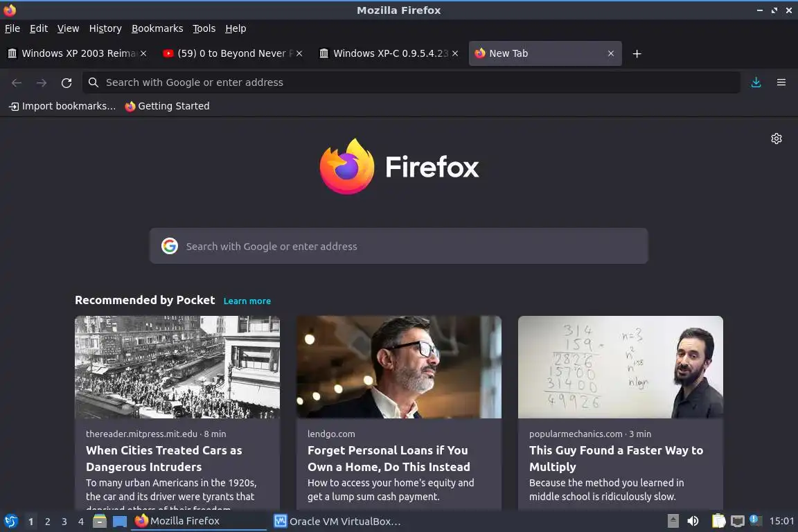Switch to workspace 4
The height and width of the screenshot is (532, 798).
[80, 522]
